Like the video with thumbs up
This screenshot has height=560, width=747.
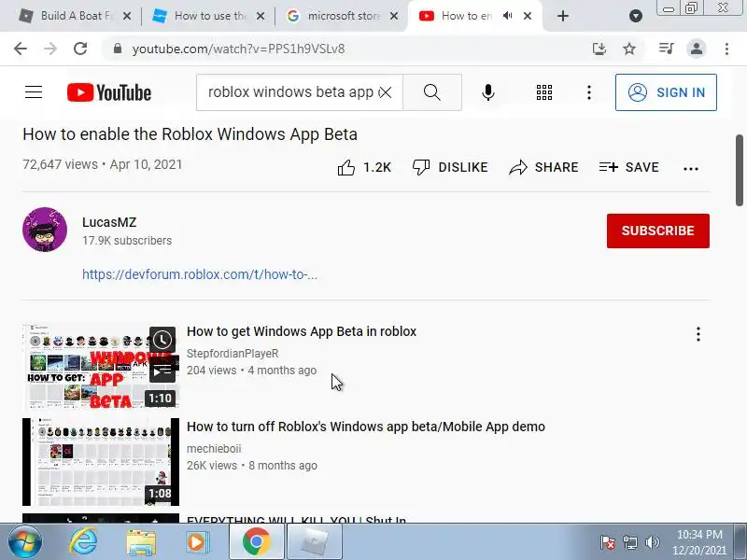[x=364, y=167]
